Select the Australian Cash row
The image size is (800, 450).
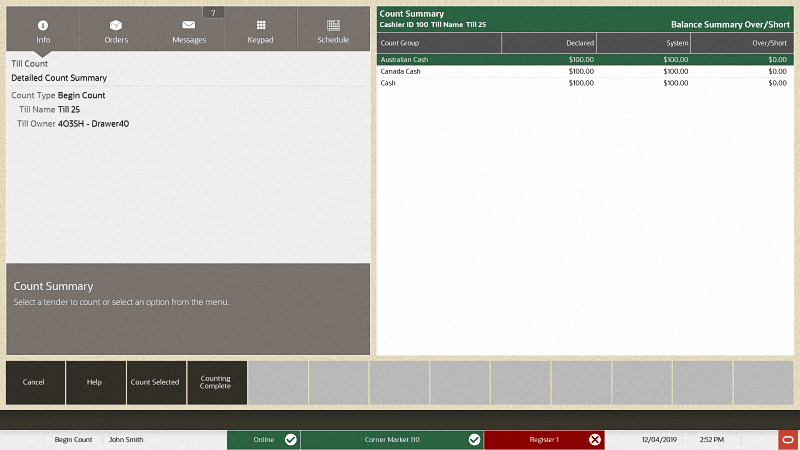click(585, 60)
